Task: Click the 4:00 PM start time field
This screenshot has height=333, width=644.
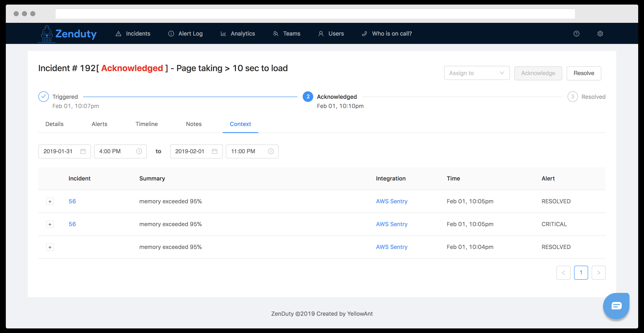Action: pos(120,151)
